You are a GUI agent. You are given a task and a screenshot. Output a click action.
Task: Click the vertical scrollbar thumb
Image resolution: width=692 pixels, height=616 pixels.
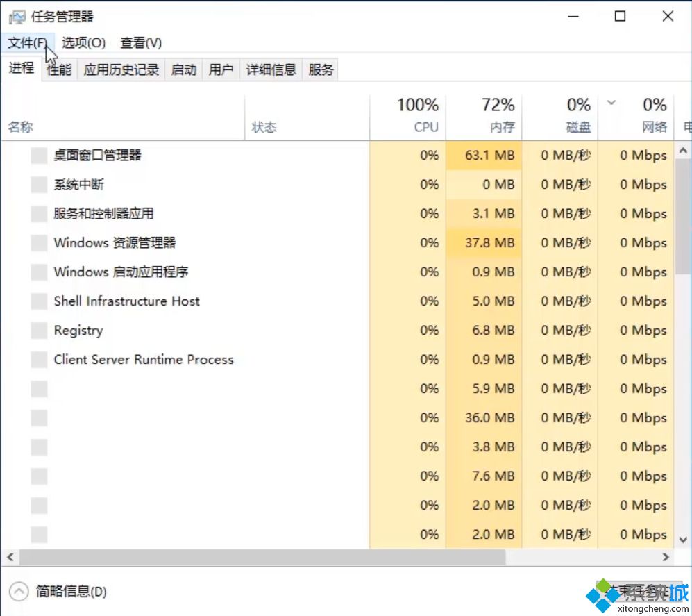[x=683, y=217]
